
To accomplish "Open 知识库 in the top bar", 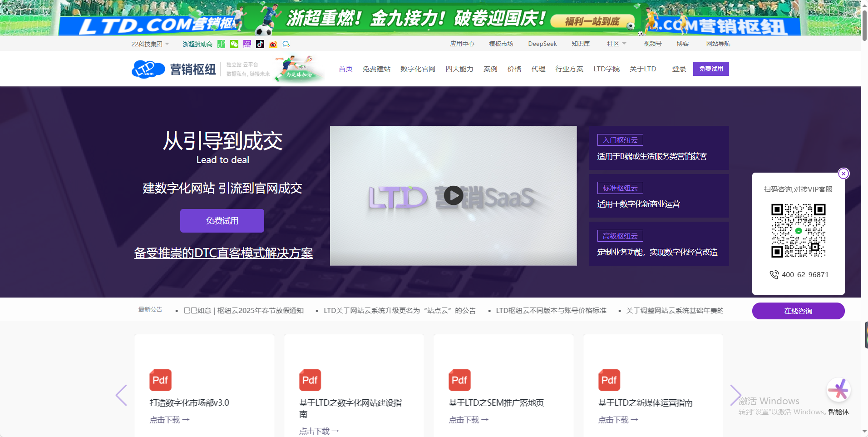I will click(581, 44).
